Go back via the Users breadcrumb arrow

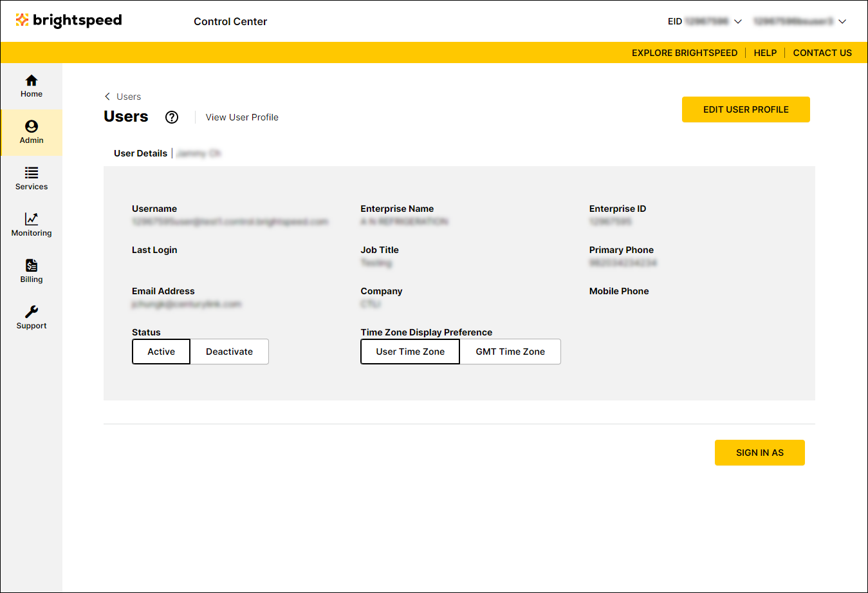[107, 97]
